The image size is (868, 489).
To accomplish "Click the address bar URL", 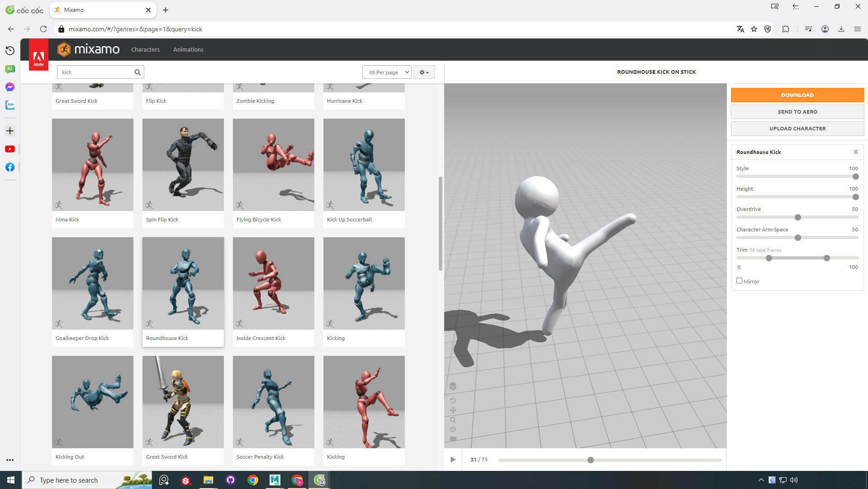I will (x=135, y=29).
